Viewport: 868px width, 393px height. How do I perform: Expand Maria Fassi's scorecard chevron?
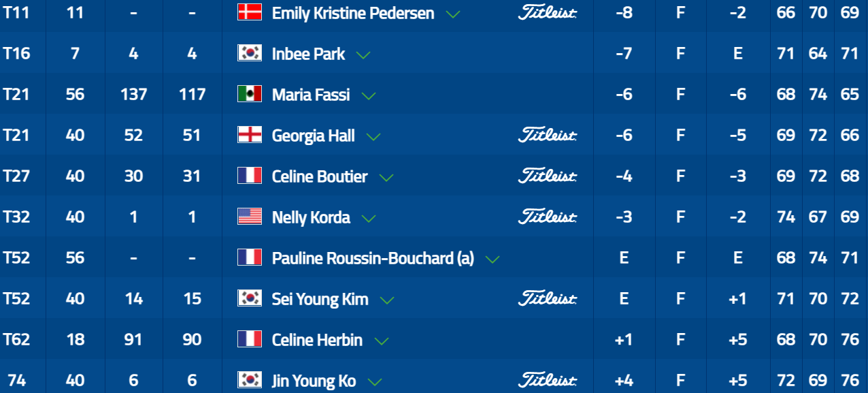click(x=369, y=95)
